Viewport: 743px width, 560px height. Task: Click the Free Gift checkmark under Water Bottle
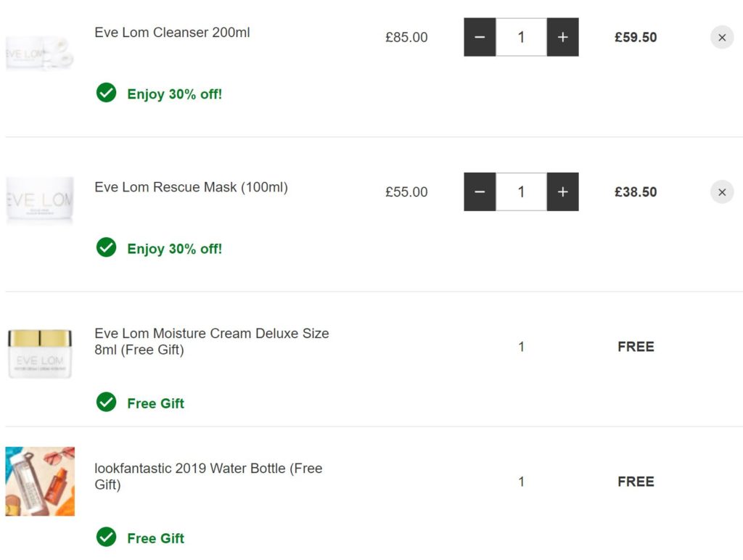coord(107,537)
